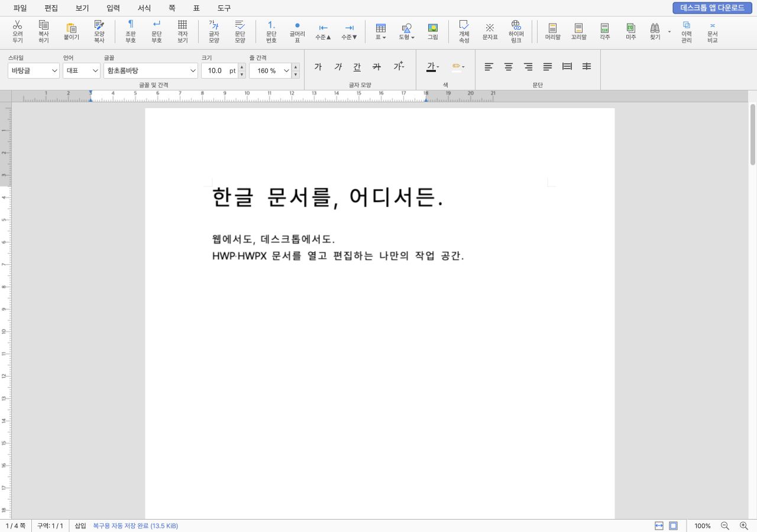Click 수준▼ to lower outline level

tap(350, 31)
